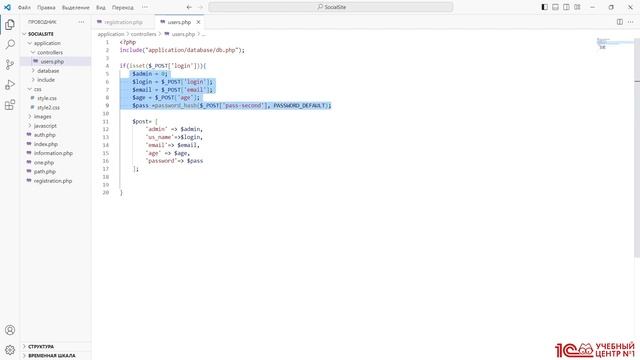Split the editor to the right
This screenshot has height=360, width=640.
pos(620,22)
